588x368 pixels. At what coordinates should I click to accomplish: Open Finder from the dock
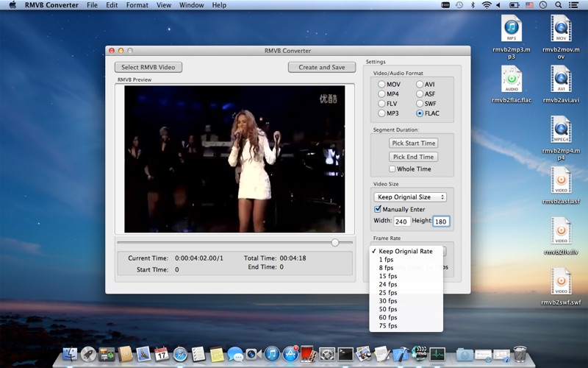click(x=70, y=354)
